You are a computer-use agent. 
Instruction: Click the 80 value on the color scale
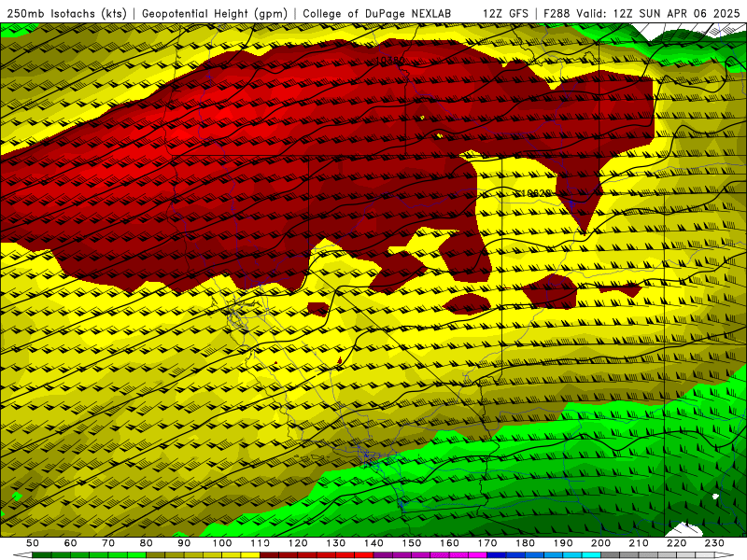(x=147, y=543)
